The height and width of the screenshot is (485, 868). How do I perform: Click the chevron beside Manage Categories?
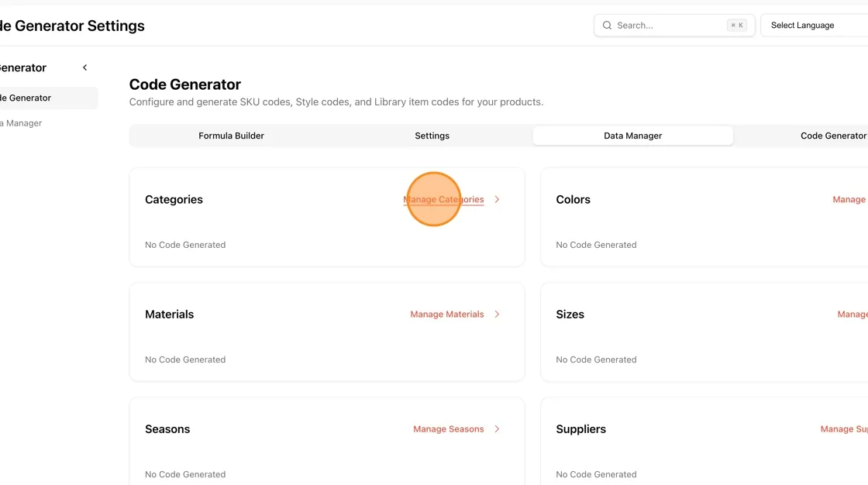[x=497, y=199]
